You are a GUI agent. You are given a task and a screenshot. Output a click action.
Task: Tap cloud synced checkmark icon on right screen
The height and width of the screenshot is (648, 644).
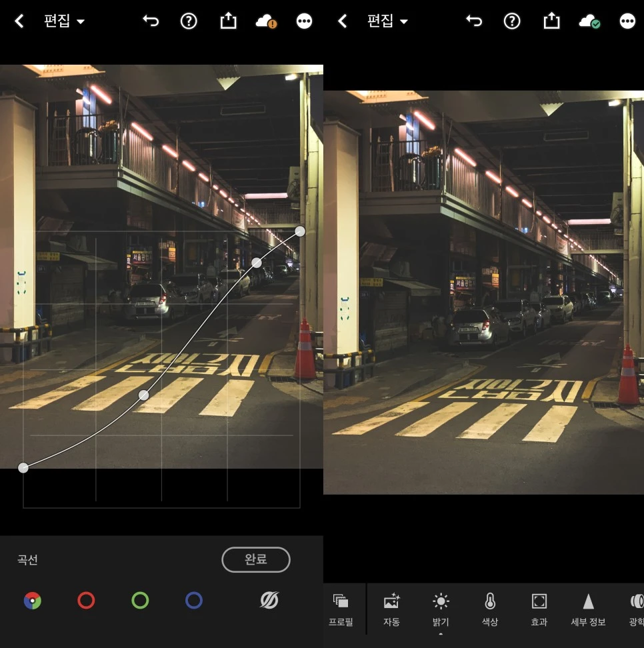(589, 21)
